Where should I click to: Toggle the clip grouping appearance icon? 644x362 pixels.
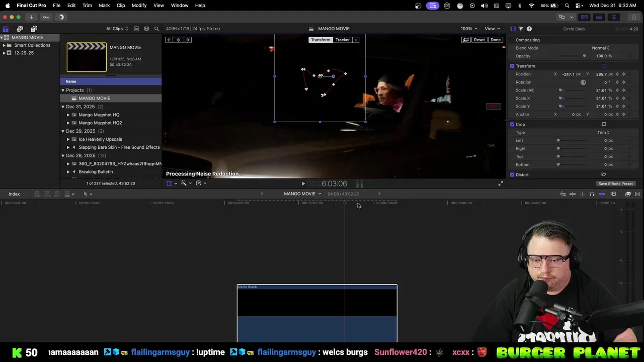click(x=136, y=29)
